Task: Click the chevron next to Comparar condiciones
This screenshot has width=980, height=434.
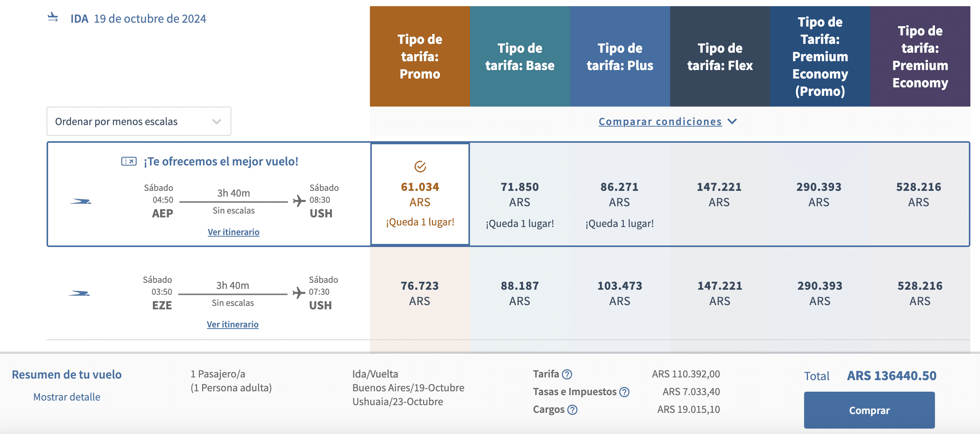Action: pyautogui.click(x=732, y=122)
